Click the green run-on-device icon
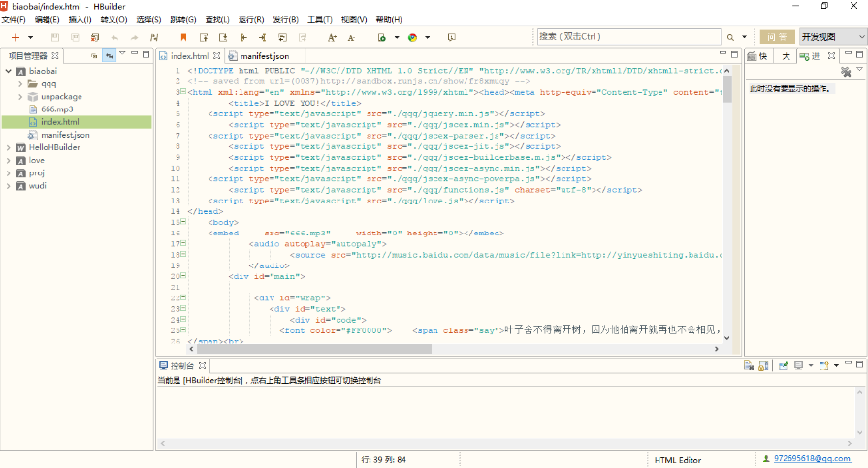This screenshot has height=468, width=868. tap(381, 37)
